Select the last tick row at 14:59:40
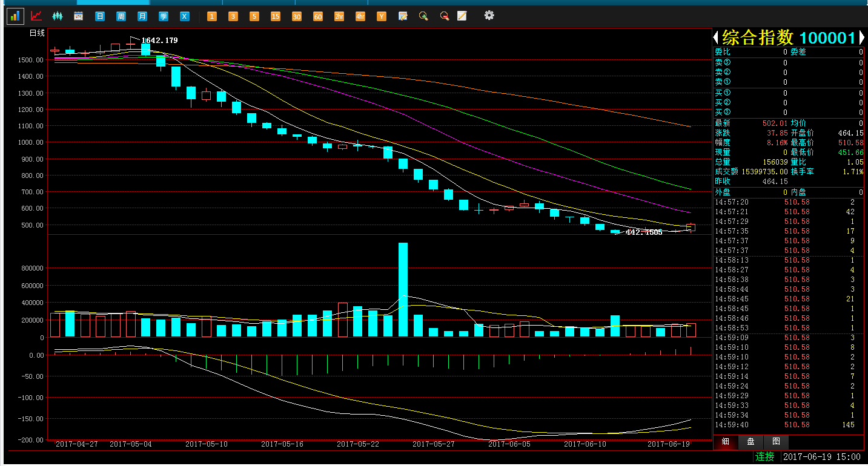The width and height of the screenshot is (868, 466). pos(789,425)
